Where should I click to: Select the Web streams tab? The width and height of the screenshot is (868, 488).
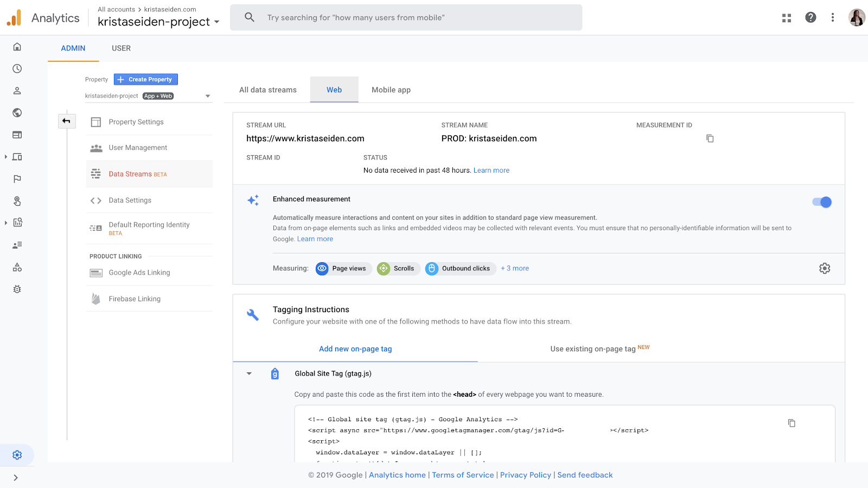(334, 90)
